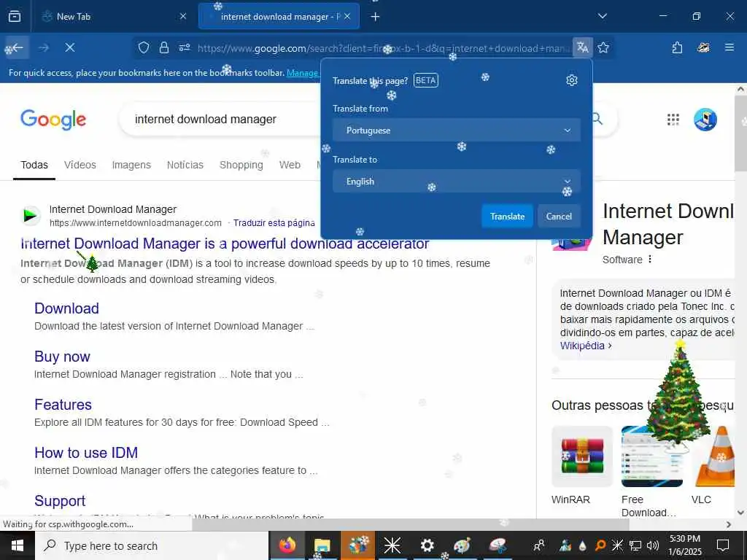The height and width of the screenshot is (560, 747).
Task: Open File Explorer from the taskbar
Action: coord(322,545)
